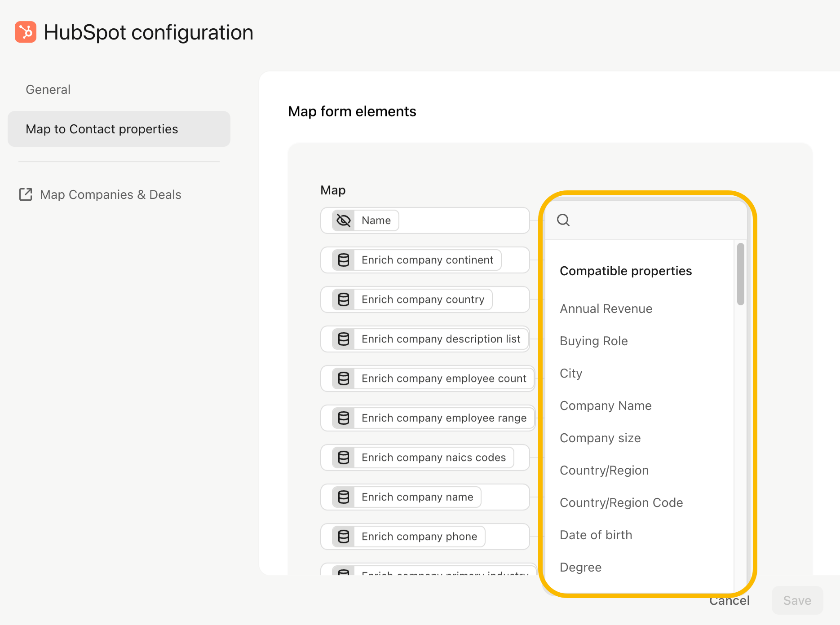Click database icon for Enrich company continent
This screenshot has width=840, height=625.
pos(344,260)
